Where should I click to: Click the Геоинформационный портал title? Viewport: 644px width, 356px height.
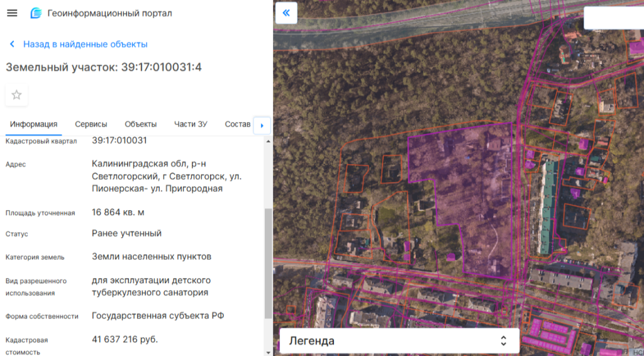109,13
